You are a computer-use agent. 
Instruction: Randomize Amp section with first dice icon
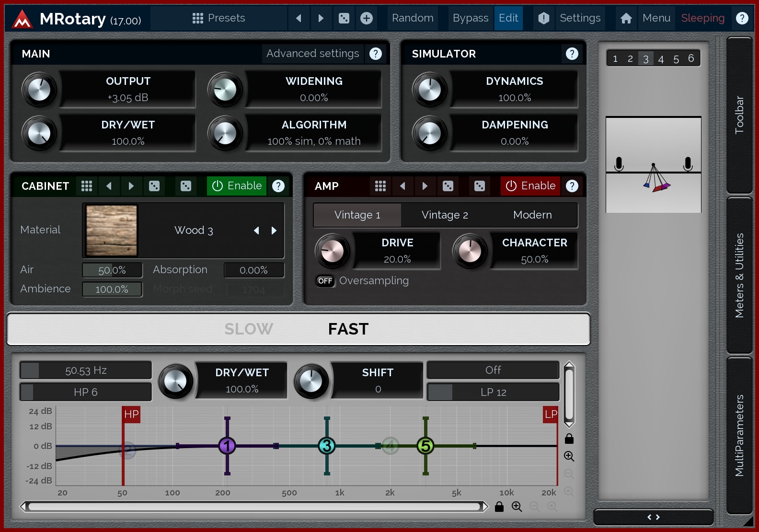(448, 186)
